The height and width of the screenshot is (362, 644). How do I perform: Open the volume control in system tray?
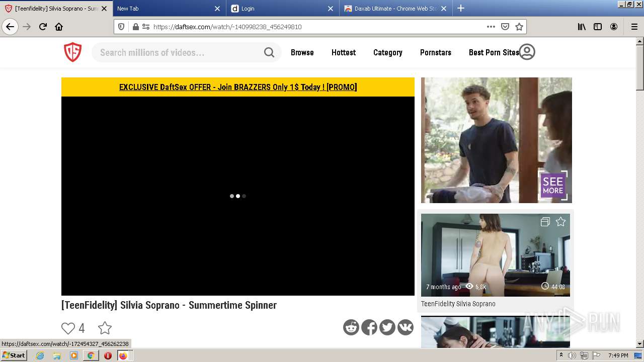[x=572, y=355]
